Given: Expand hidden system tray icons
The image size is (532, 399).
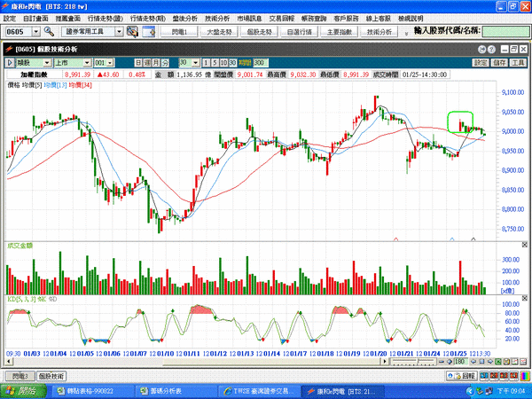Looking at the screenshot, I should [470, 392].
